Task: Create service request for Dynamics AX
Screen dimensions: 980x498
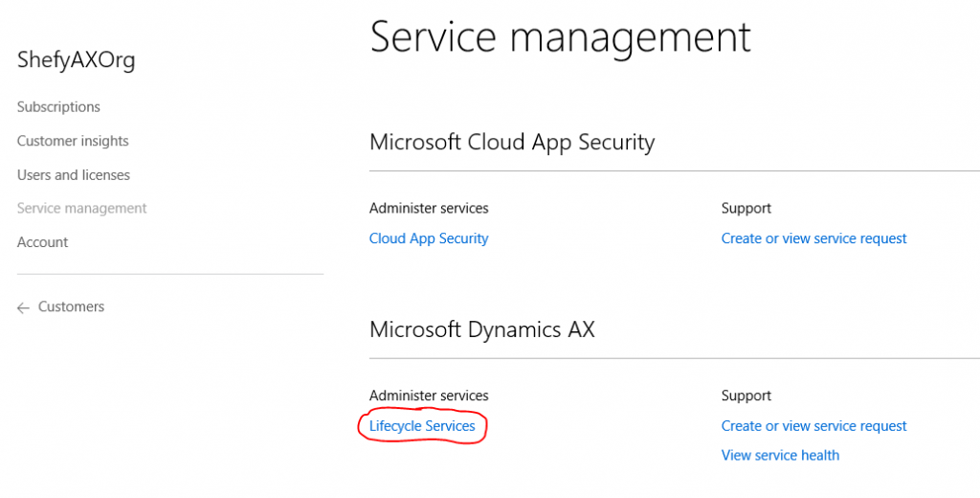Action: click(813, 426)
